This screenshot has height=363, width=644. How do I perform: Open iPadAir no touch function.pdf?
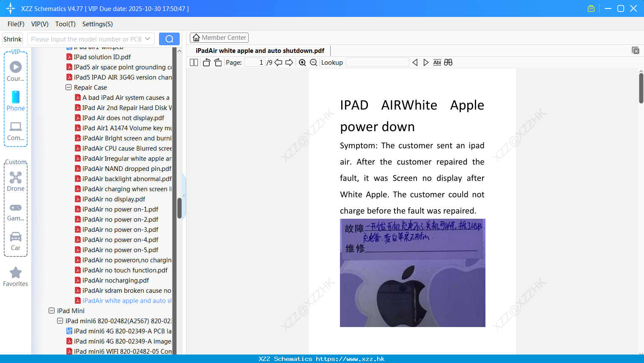point(121,270)
